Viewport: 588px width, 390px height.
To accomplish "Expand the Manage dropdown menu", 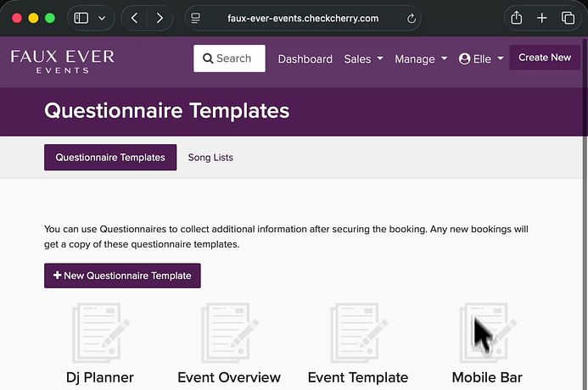I will click(421, 58).
